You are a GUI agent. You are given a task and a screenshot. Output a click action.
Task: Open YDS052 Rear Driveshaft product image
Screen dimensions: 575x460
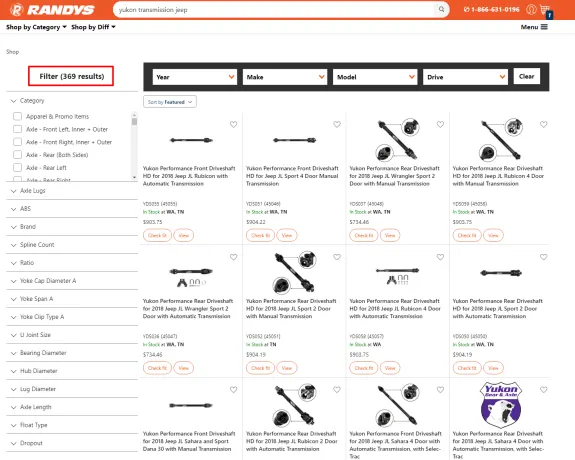pos(294,272)
